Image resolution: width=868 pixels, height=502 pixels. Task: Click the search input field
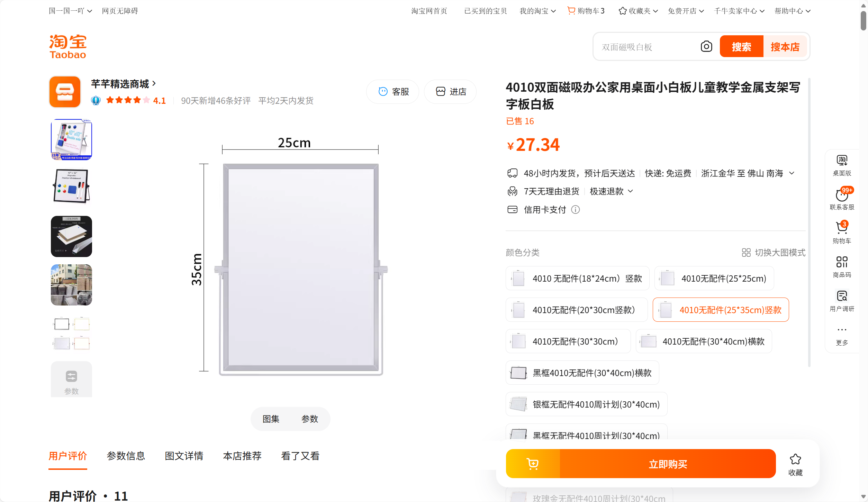647,47
